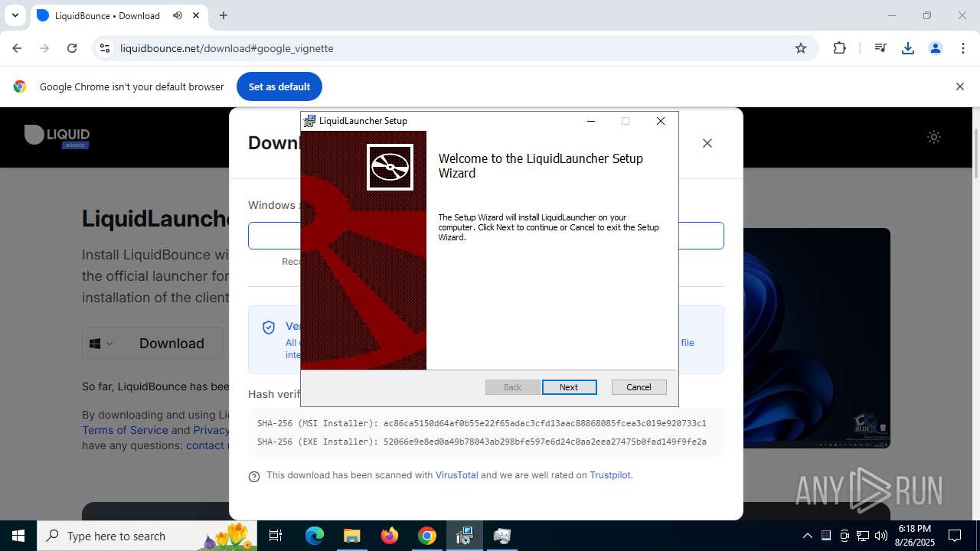Open the tab search dropdown
Screen dimensions: 980x551
[15, 15]
